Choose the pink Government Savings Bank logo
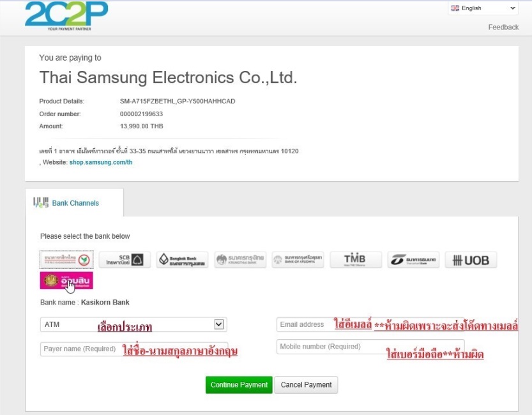Screen dimensions: 532x415 66,281
